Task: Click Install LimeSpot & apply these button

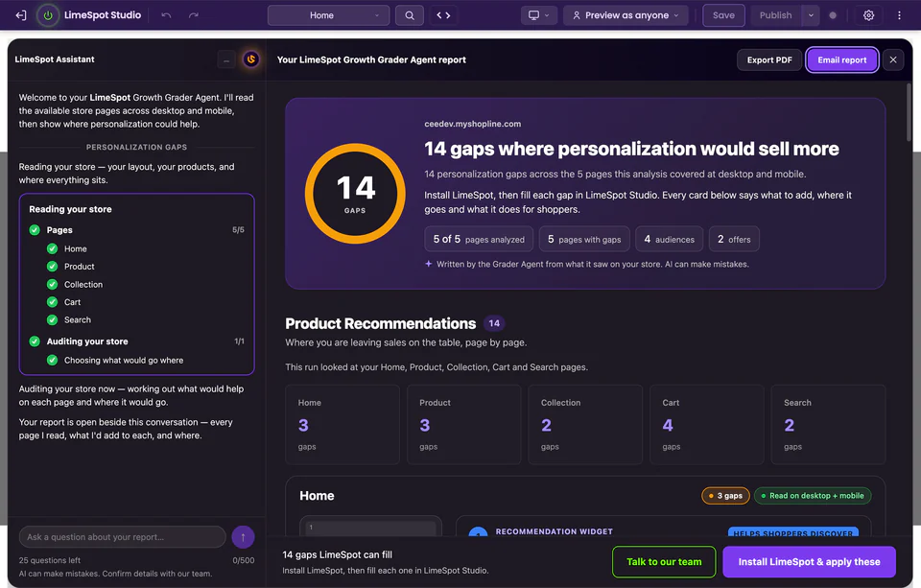Action: [x=809, y=561]
